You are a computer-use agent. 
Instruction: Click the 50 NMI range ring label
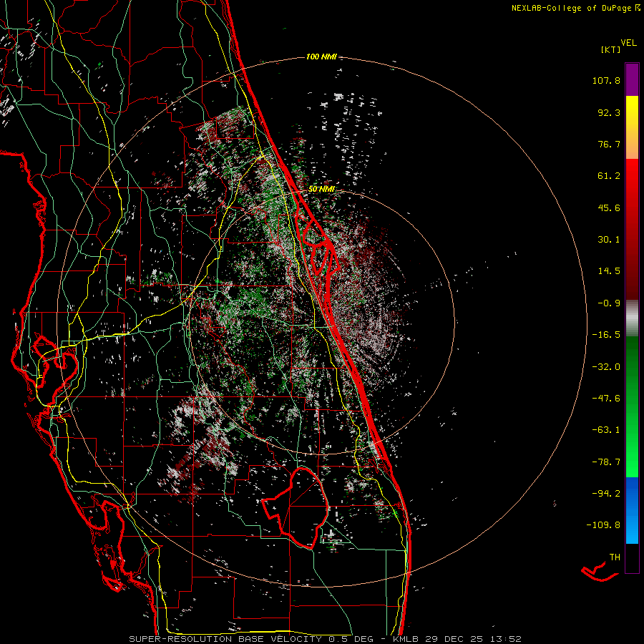click(321, 189)
